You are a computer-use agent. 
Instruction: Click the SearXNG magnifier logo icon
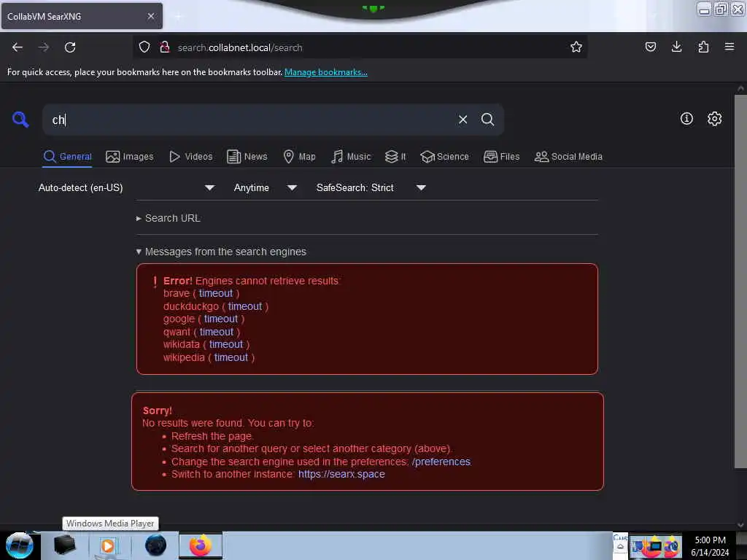pos(20,119)
